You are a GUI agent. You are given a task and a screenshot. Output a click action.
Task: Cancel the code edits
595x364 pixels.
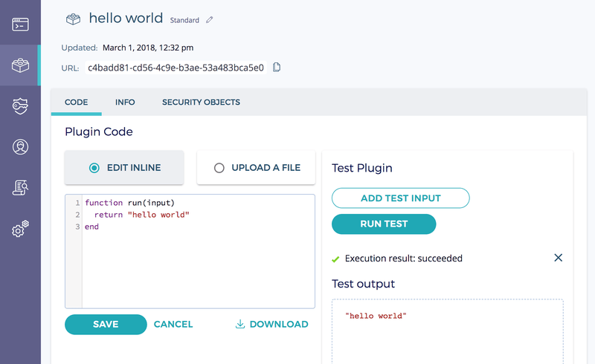[x=173, y=325]
